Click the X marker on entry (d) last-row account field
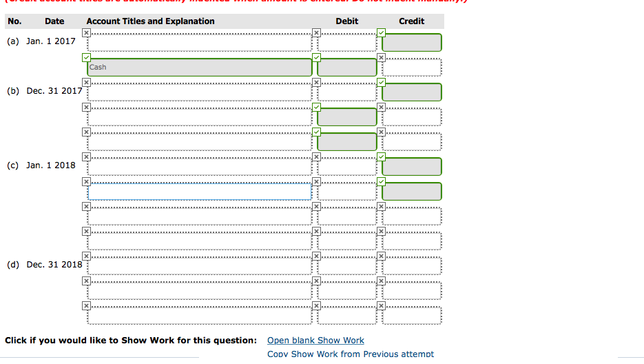 tap(86, 306)
